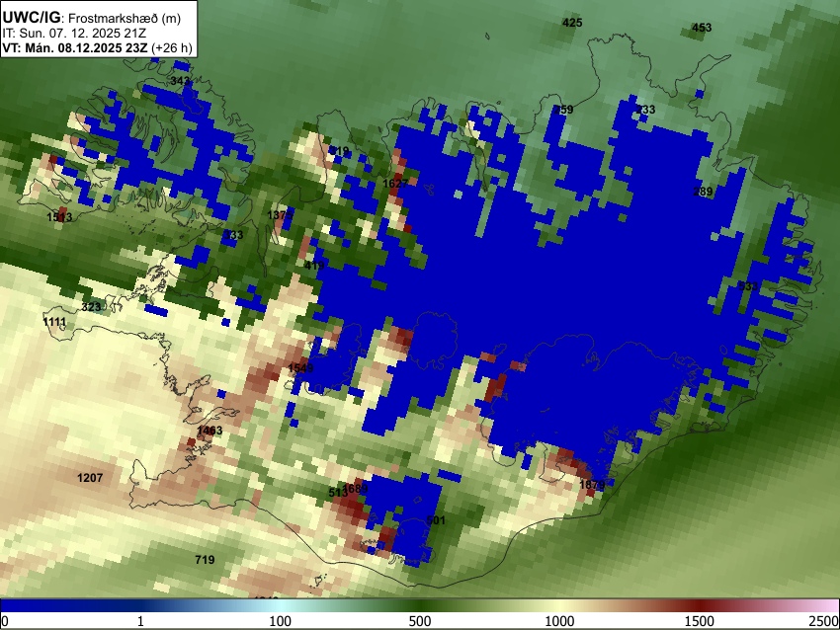Click the map value 343
The image size is (840, 630).
pos(181,81)
